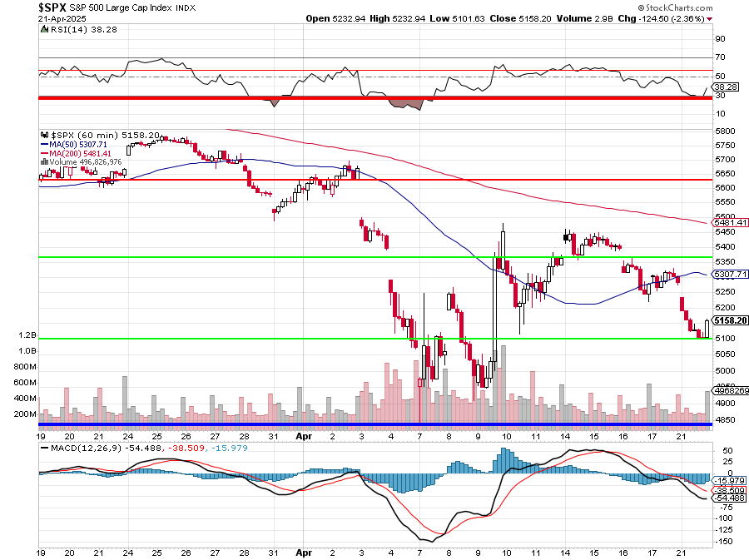
Task: Click the blue MA(50) legend line
Action: tap(44, 144)
